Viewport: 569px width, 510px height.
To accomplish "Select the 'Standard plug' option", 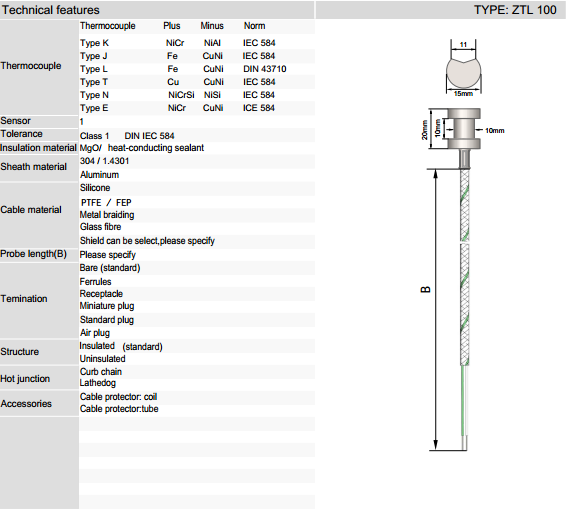I will pos(107,320).
